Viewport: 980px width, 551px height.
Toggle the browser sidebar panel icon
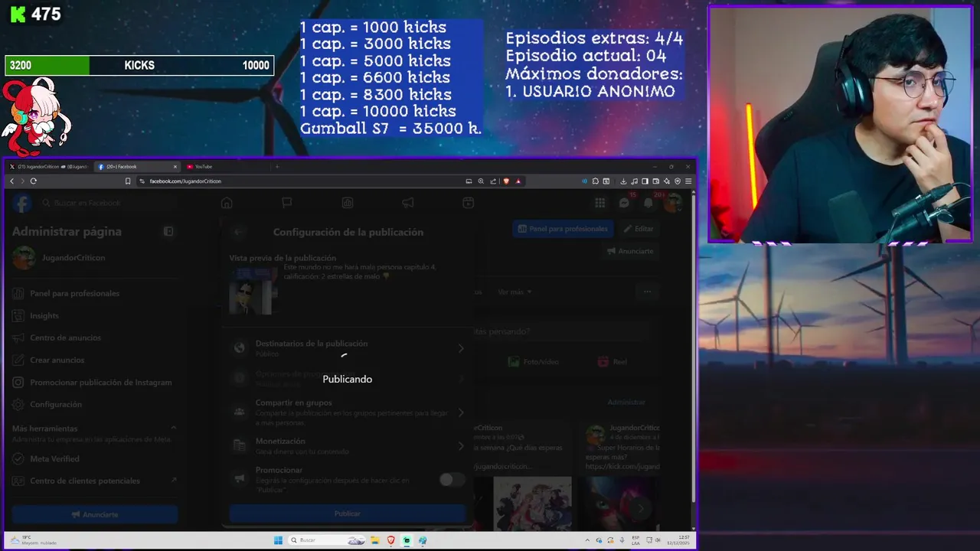click(x=645, y=181)
